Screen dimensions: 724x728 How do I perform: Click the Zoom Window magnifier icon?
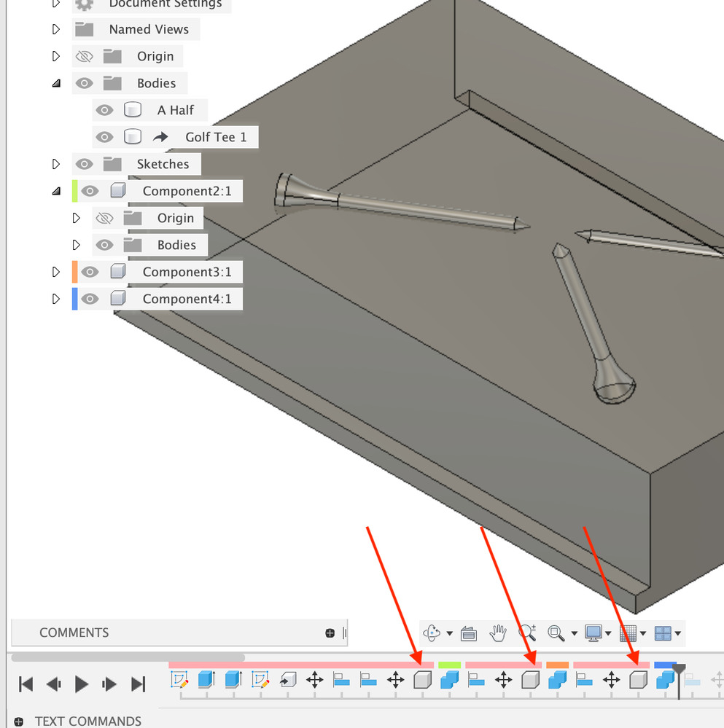pos(556,633)
